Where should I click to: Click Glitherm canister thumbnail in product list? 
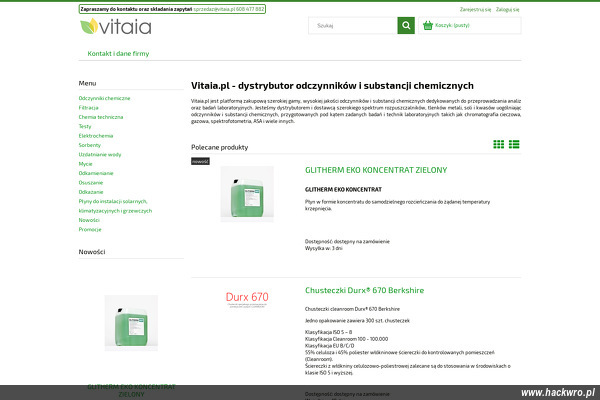pyautogui.click(x=247, y=194)
